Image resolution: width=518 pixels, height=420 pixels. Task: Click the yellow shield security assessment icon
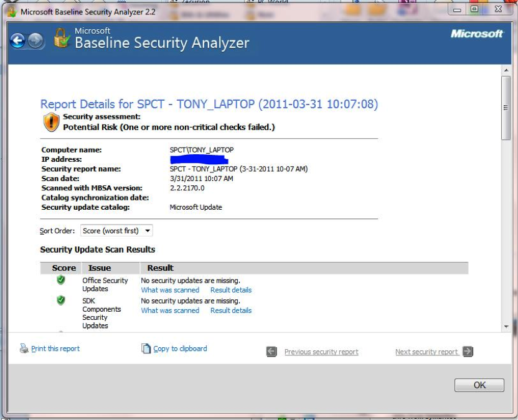(51, 122)
